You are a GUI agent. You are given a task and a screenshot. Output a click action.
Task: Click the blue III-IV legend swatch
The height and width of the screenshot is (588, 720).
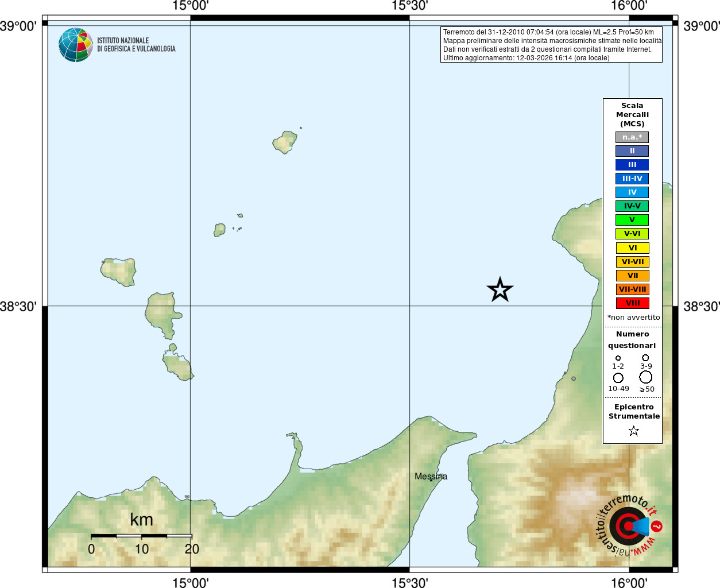pyautogui.click(x=632, y=179)
